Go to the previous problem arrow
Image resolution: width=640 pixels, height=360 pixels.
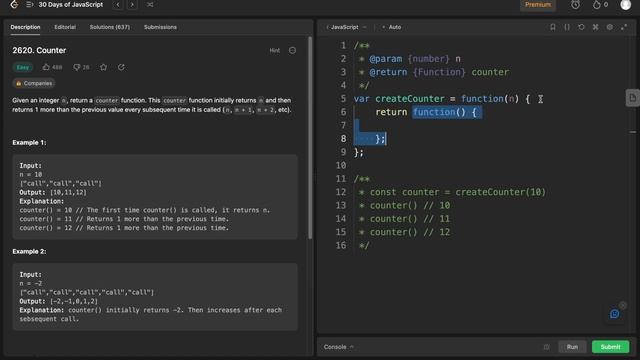click(x=118, y=5)
